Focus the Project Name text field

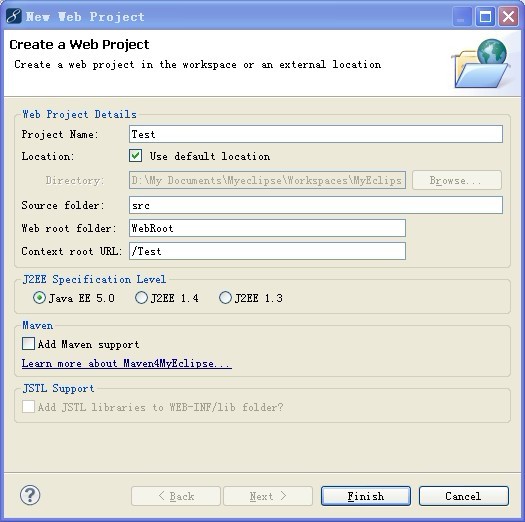coord(316,134)
